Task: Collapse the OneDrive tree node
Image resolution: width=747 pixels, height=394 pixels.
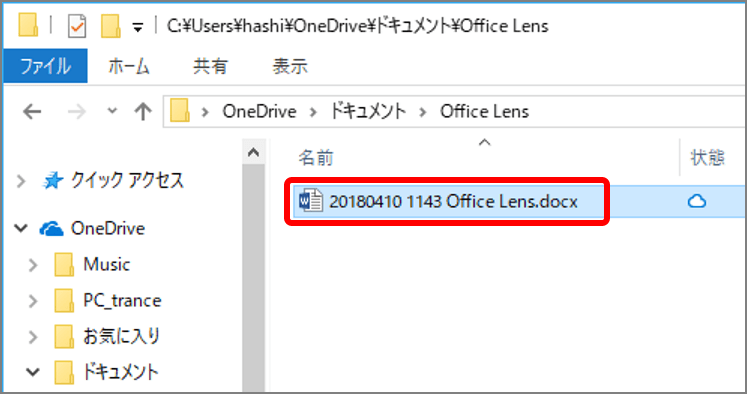Action: 21,229
